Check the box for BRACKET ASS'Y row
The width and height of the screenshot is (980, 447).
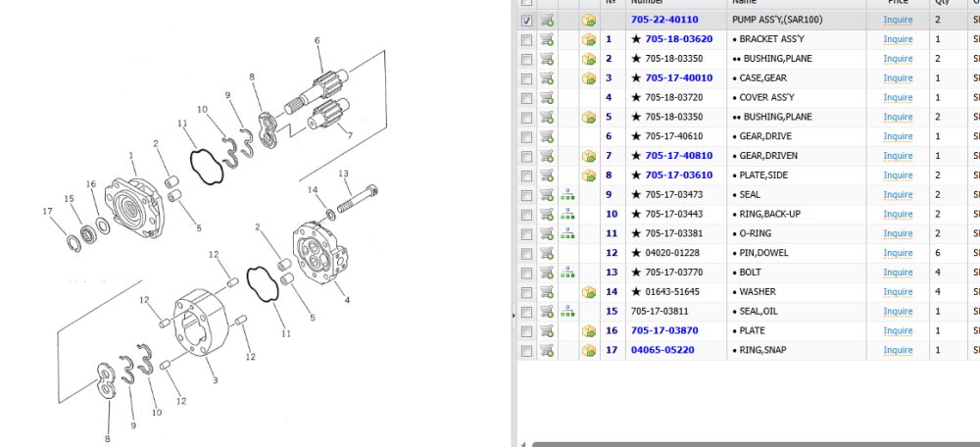coord(527,39)
